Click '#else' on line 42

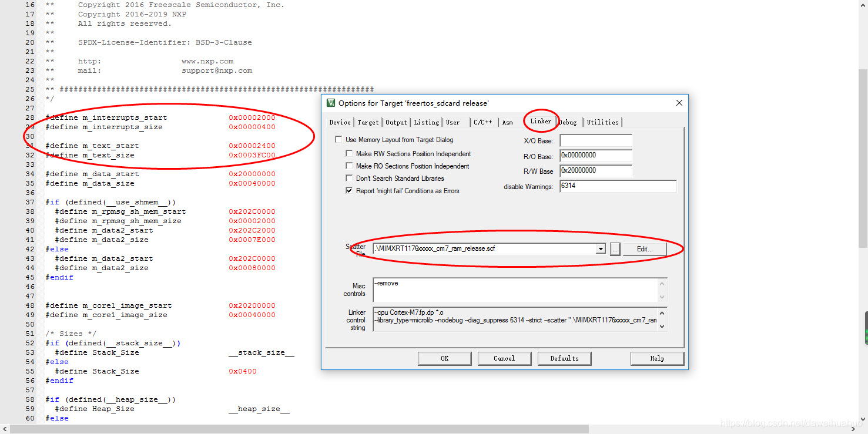pyautogui.click(x=57, y=249)
